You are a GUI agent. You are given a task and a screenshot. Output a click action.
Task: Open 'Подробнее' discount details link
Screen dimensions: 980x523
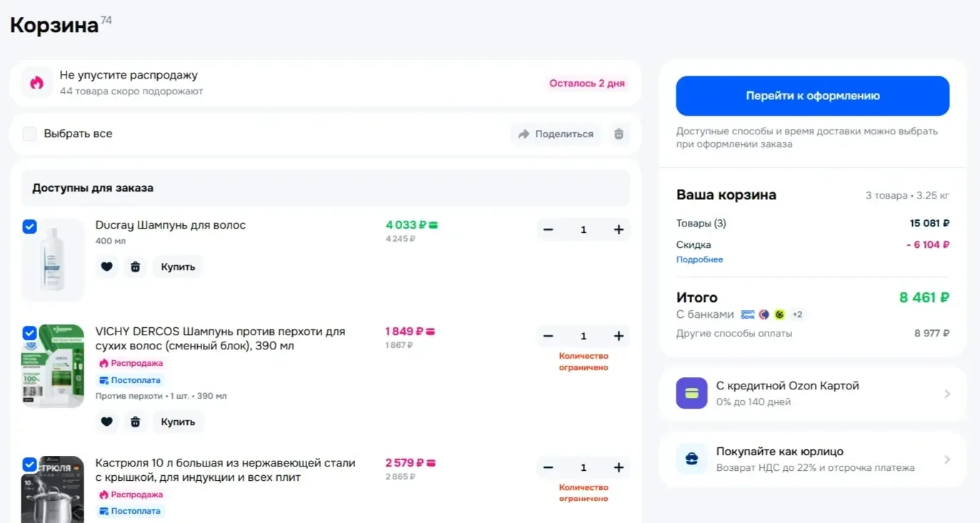[700, 260]
